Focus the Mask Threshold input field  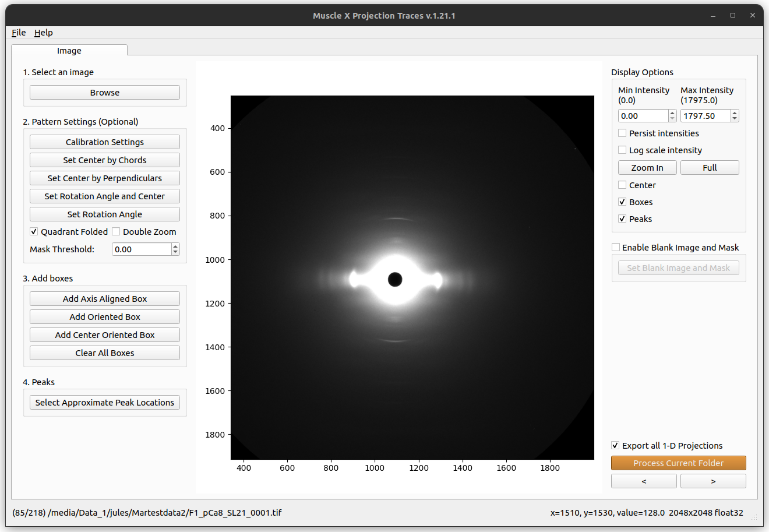pos(142,249)
